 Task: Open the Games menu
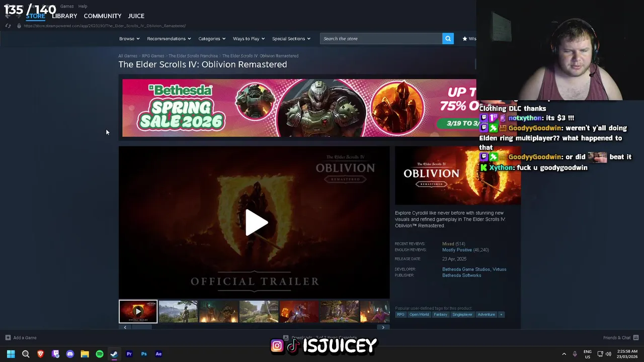pyautogui.click(x=67, y=6)
